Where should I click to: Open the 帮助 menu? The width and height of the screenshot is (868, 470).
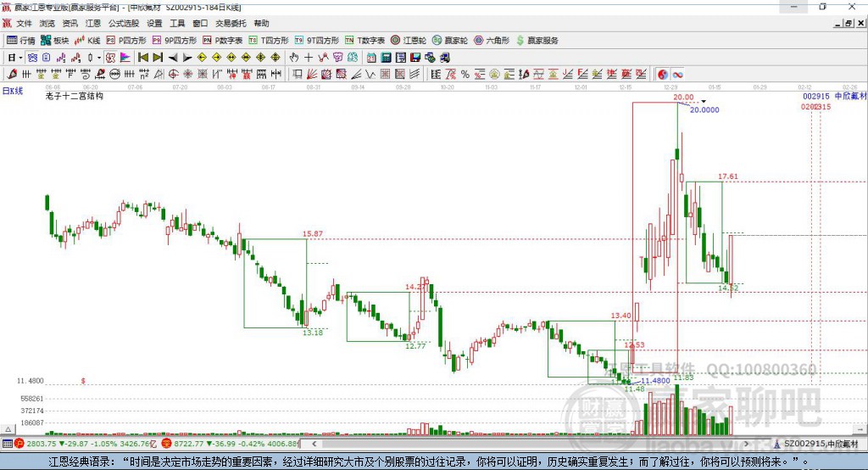(261, 23)
